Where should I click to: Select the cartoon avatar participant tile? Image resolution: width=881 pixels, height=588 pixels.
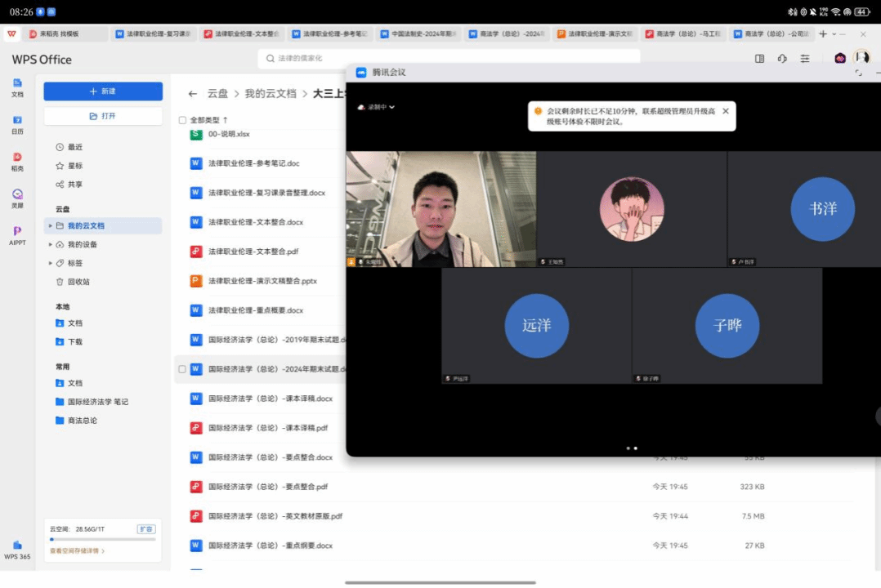632,209
